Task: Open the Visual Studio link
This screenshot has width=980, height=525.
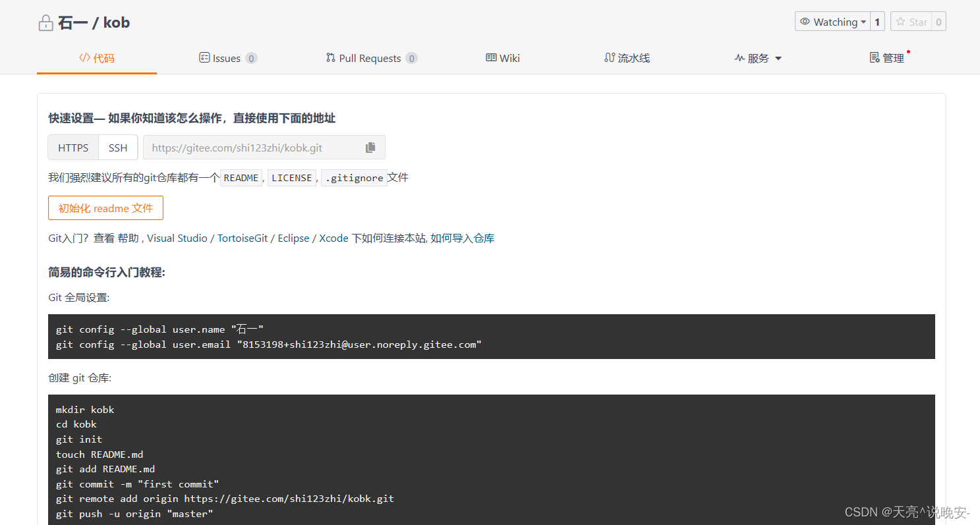Action: tap(177, 238)
